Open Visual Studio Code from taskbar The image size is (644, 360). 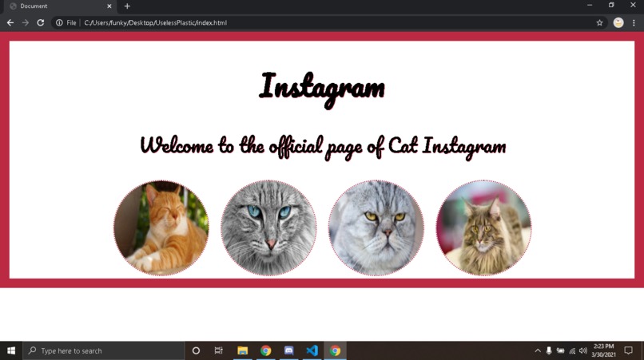(x=312, y=350)
